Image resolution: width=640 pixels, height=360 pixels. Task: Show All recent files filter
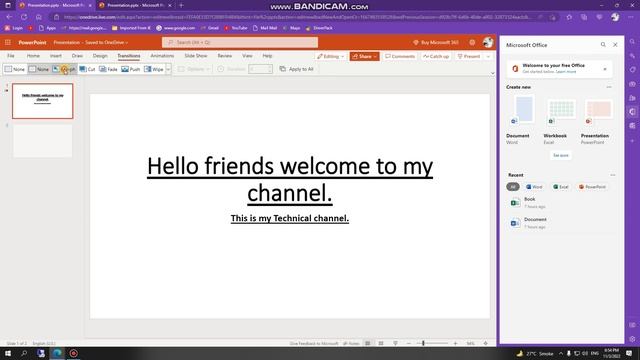[513, 187]
